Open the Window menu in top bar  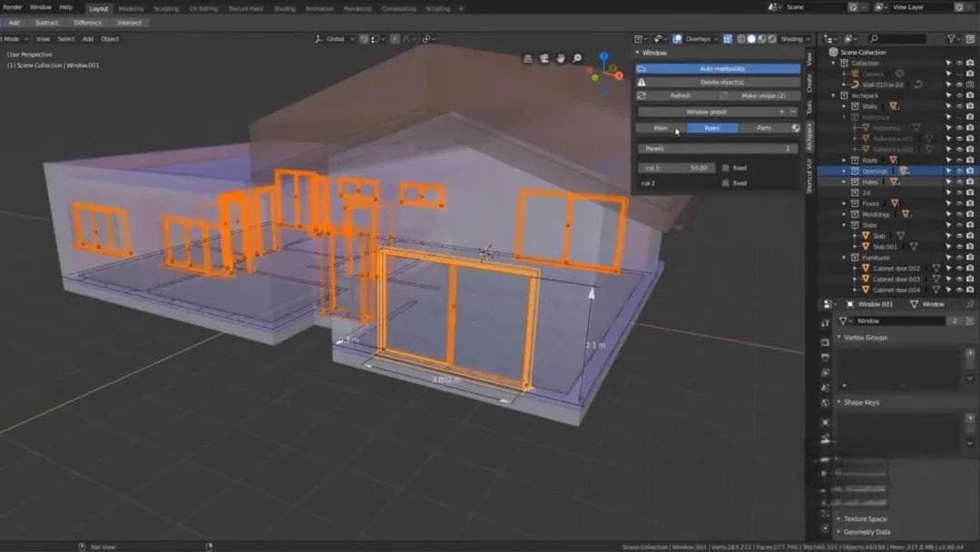point(41,7)
